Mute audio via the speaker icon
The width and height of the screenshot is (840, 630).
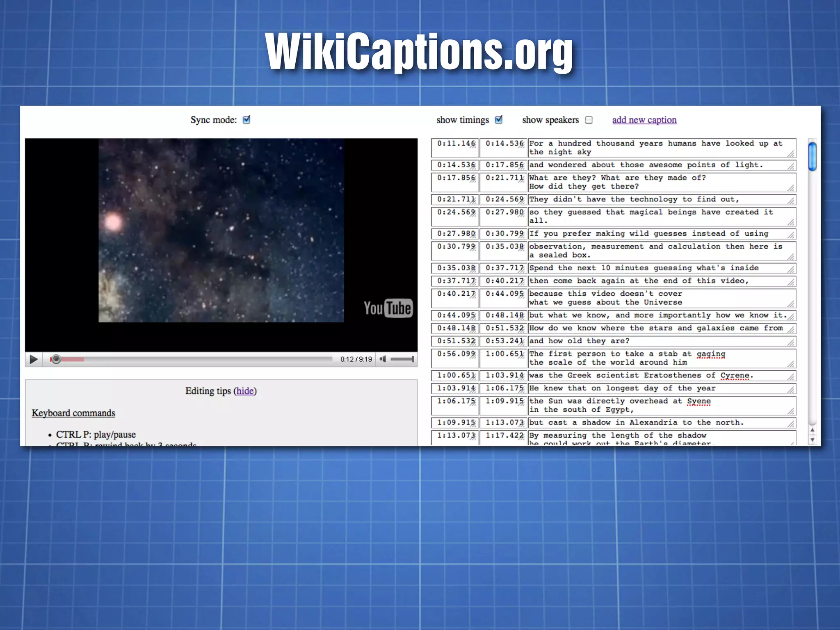coord(383,359)
